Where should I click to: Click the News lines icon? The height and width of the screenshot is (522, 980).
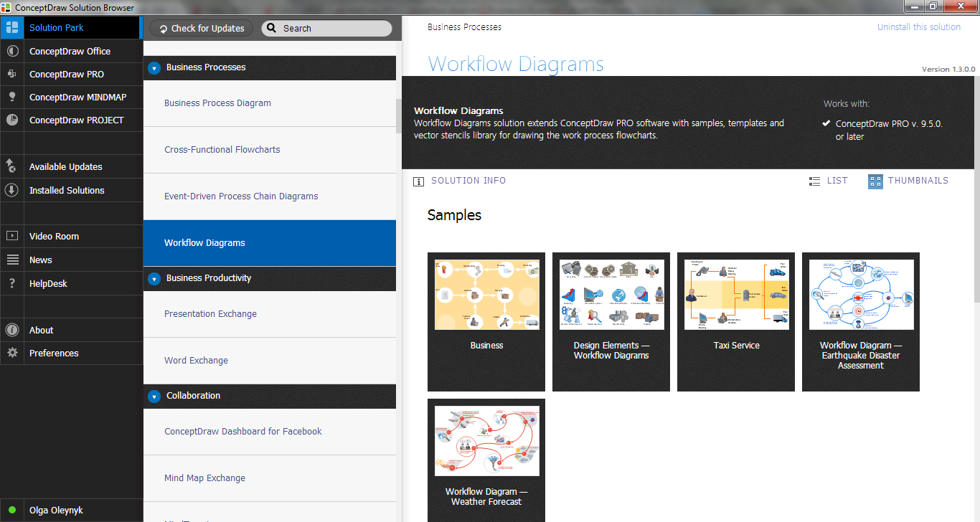[x=11, y=260]
